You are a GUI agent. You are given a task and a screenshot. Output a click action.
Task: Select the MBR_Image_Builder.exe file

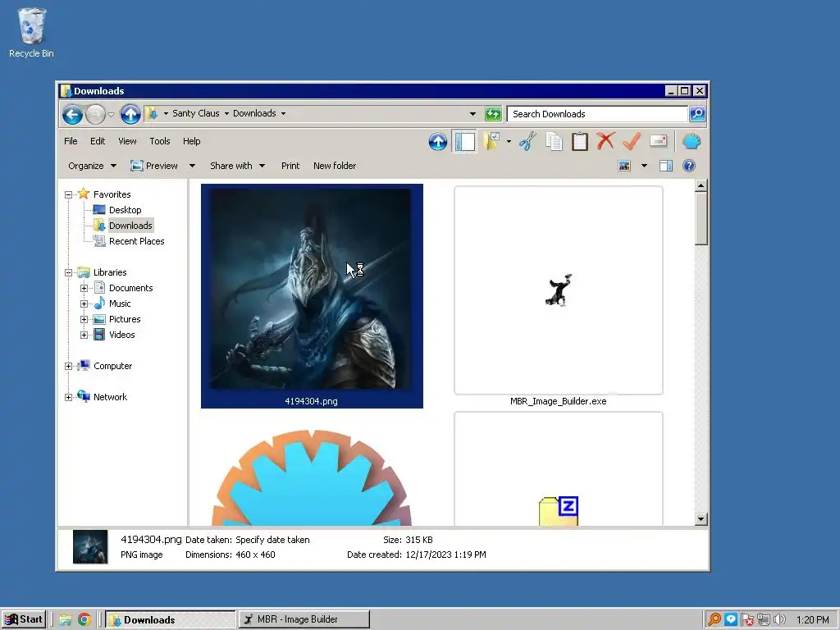(558, 297)
